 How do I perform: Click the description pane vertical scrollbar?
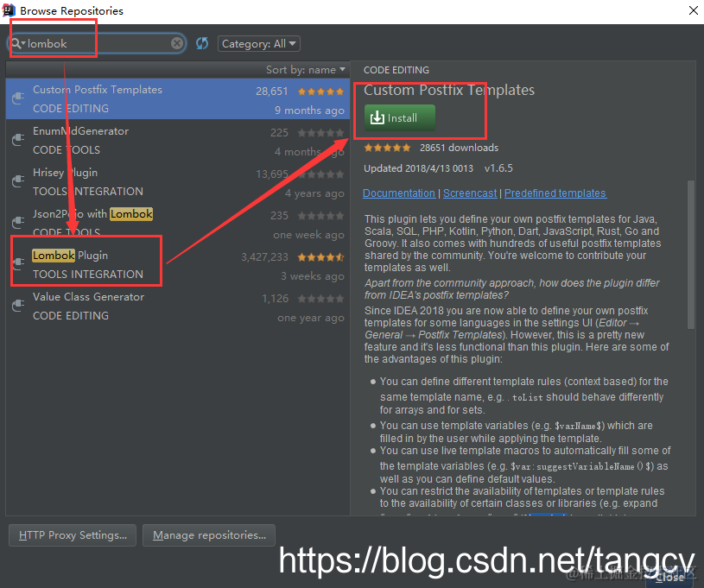coord(690,255)
